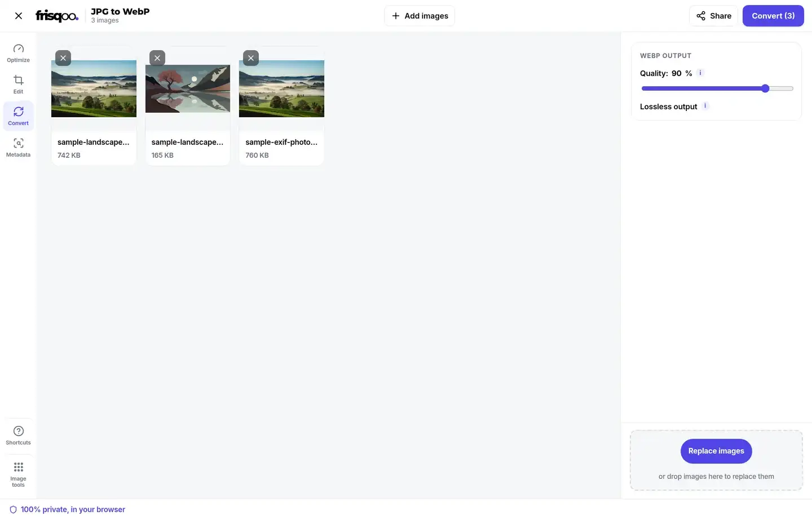Screen dimensions: 812x520
Task: Start conversion with Convert (3)
Action: pyautogui.click(x=773, y=16)
